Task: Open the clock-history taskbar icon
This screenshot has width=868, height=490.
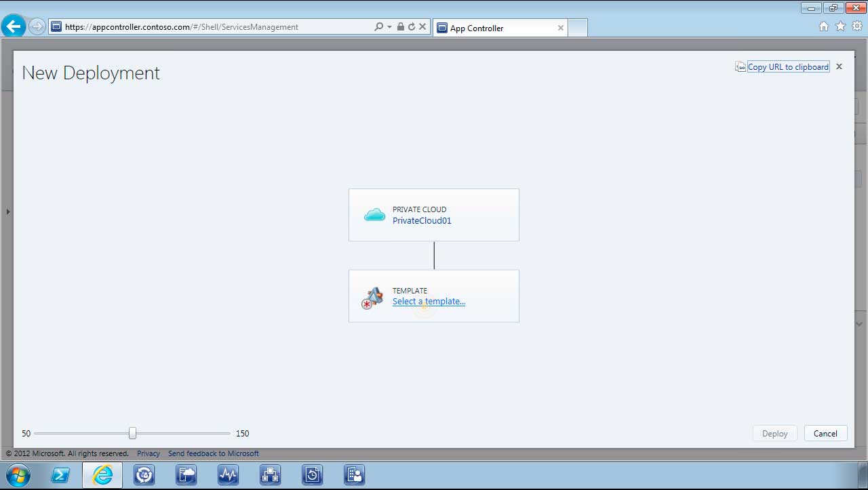Action: 312,475
